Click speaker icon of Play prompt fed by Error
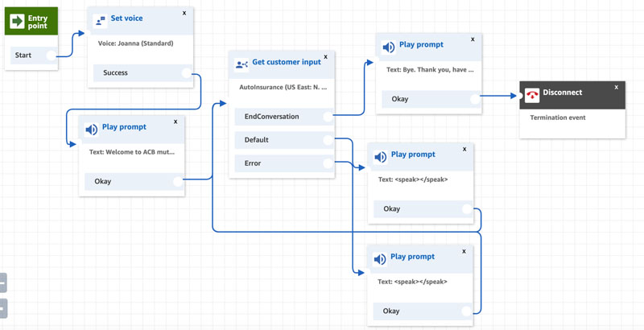This screenshot has height=330, width=644. click(380, 157)
